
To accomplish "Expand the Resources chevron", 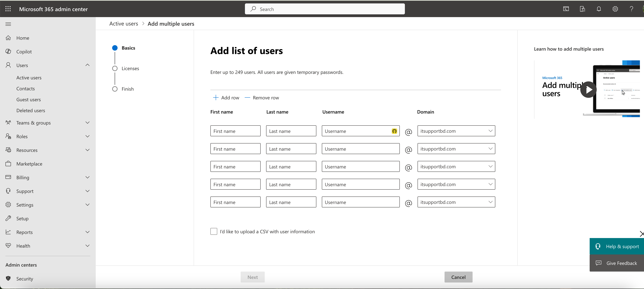I will [x=87, y=150].
